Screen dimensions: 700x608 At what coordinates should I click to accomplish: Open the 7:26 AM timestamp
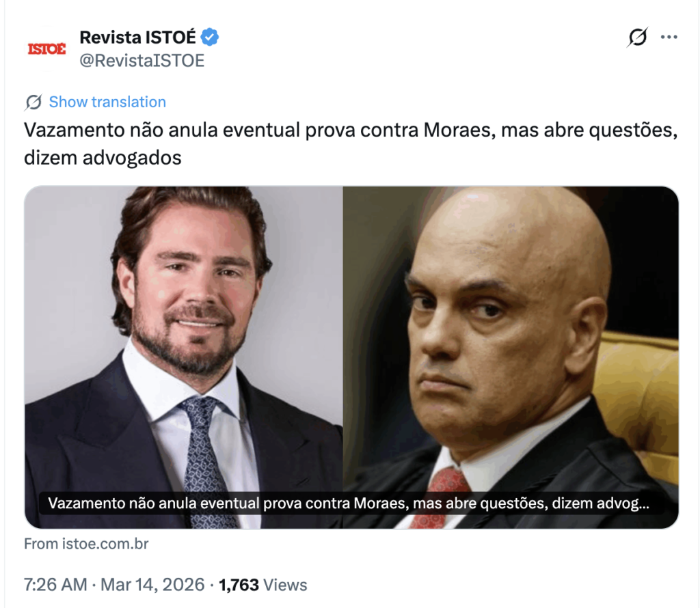tap(55, 584)
